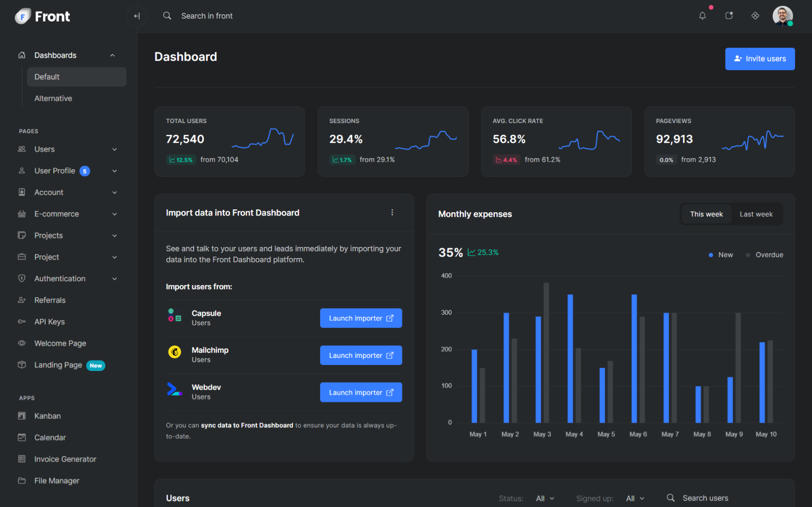Click the May 6 blue bar in chart

[x=634, y=358]
